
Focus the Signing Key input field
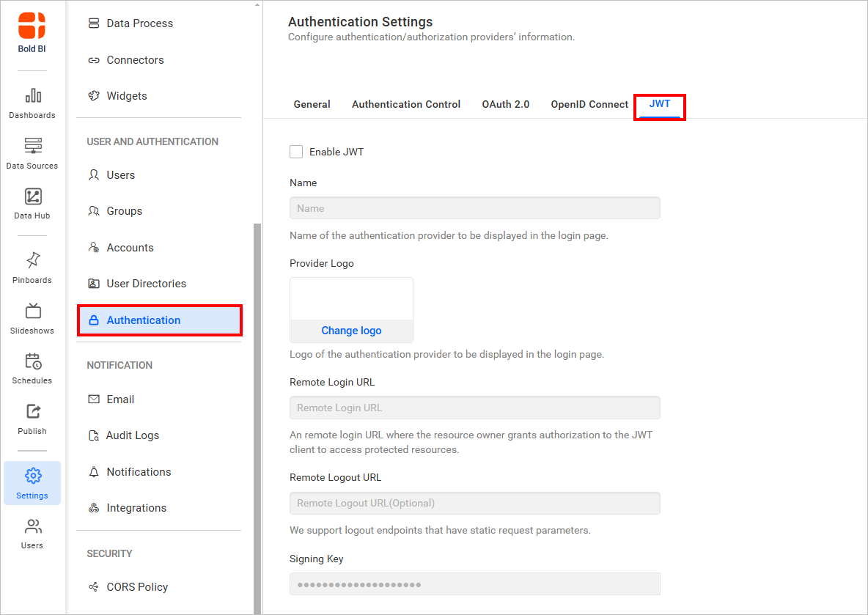point(474,584)
